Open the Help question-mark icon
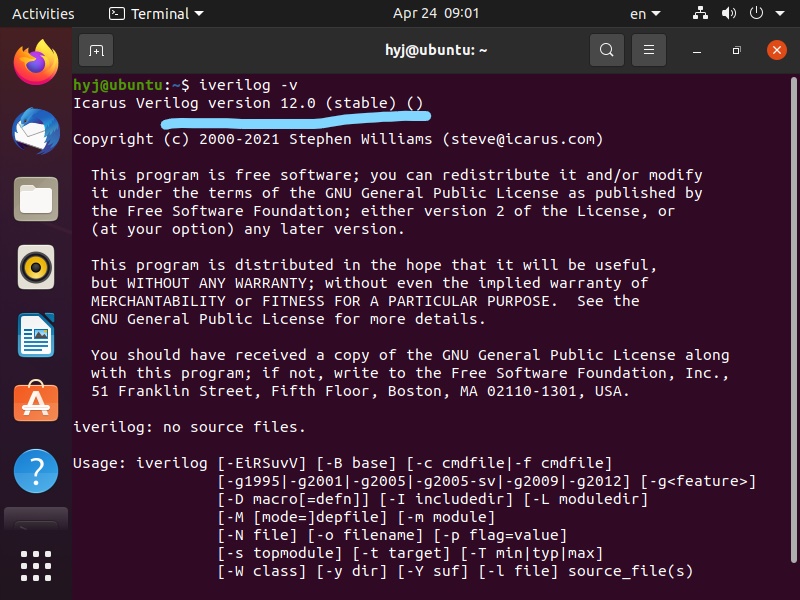 tap(35, 471)
